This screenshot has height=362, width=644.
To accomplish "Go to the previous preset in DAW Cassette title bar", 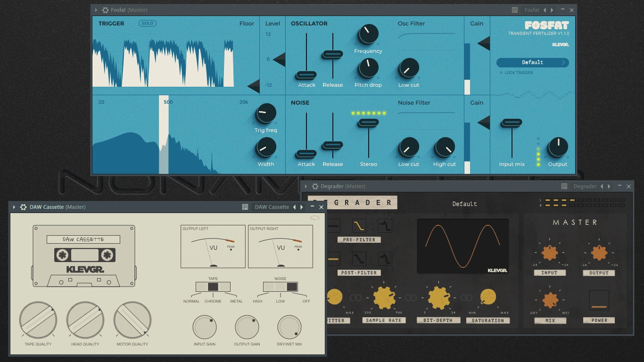I will pos(294,207).
